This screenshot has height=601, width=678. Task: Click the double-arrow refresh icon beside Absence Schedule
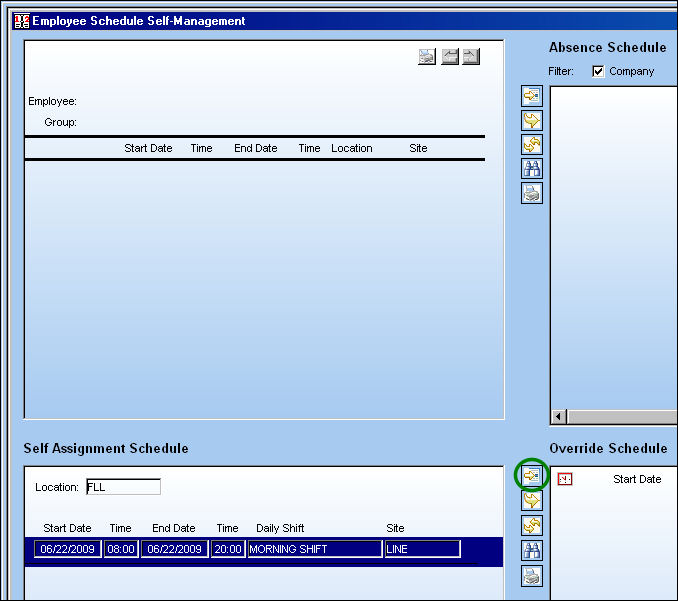tap(531, 144)
